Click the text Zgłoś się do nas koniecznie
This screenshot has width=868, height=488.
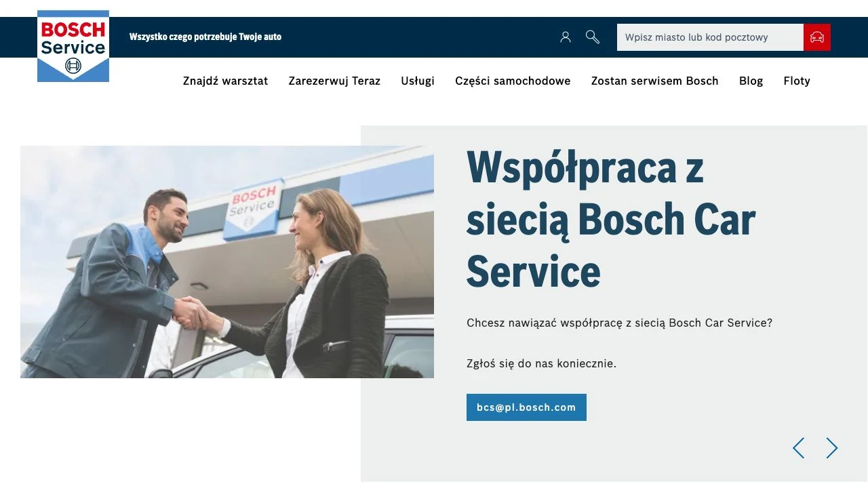point(542,363)
